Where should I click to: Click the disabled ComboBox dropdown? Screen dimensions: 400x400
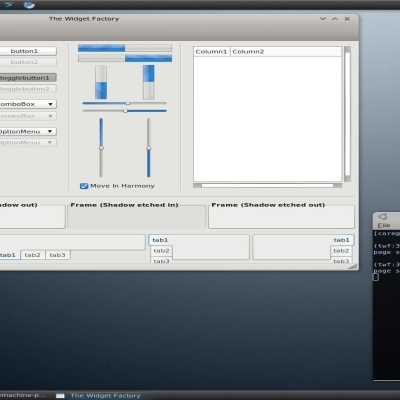tap(28, 116)
